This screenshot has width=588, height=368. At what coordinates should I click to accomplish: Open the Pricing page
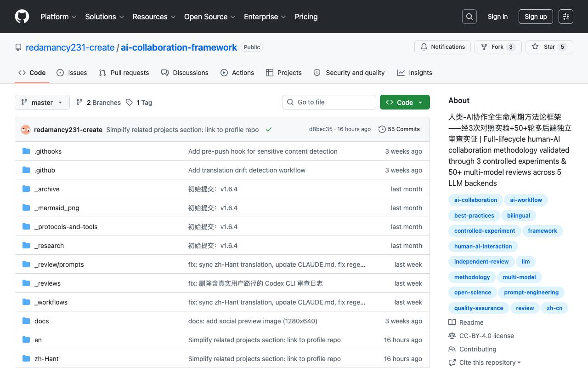[x=306, y=17]
